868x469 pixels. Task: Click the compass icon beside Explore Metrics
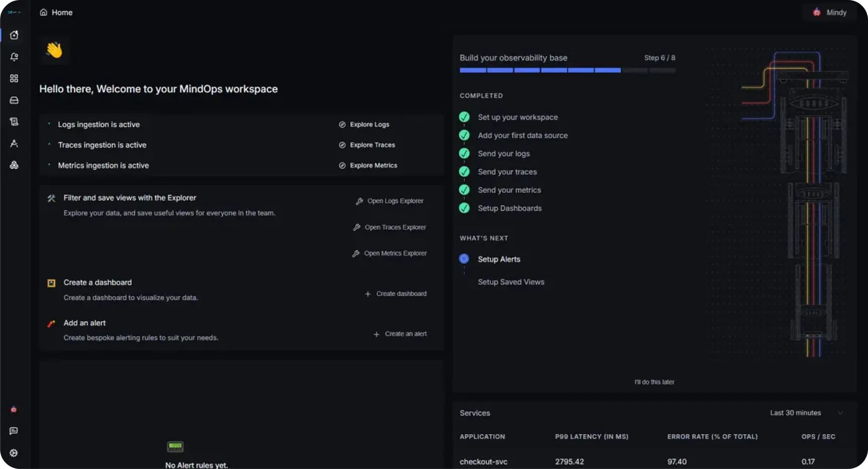342,165
